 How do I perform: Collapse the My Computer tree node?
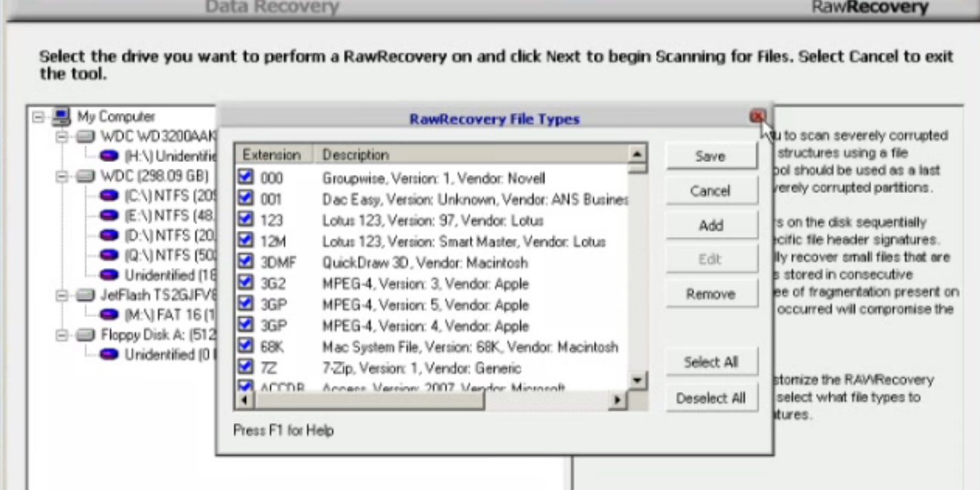point(39,117)
